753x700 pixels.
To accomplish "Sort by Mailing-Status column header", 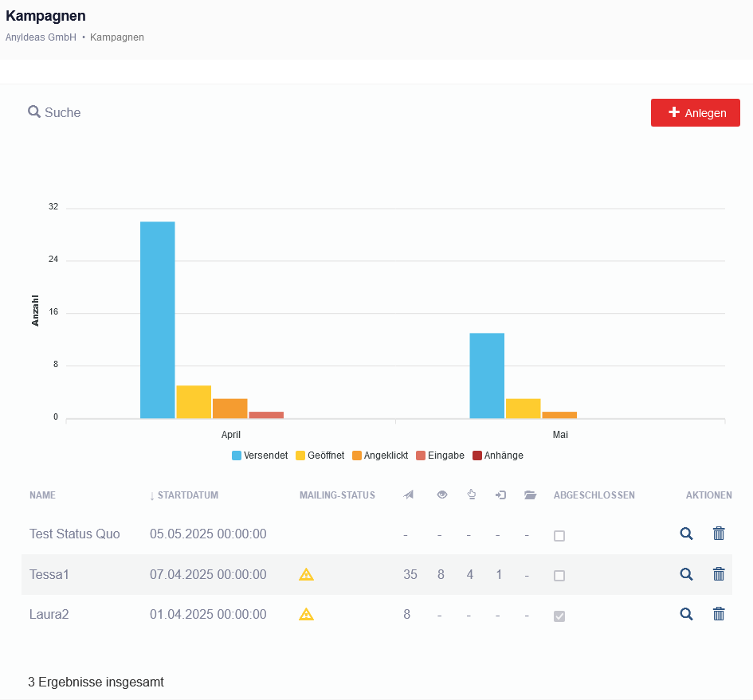I will [337, 495].
